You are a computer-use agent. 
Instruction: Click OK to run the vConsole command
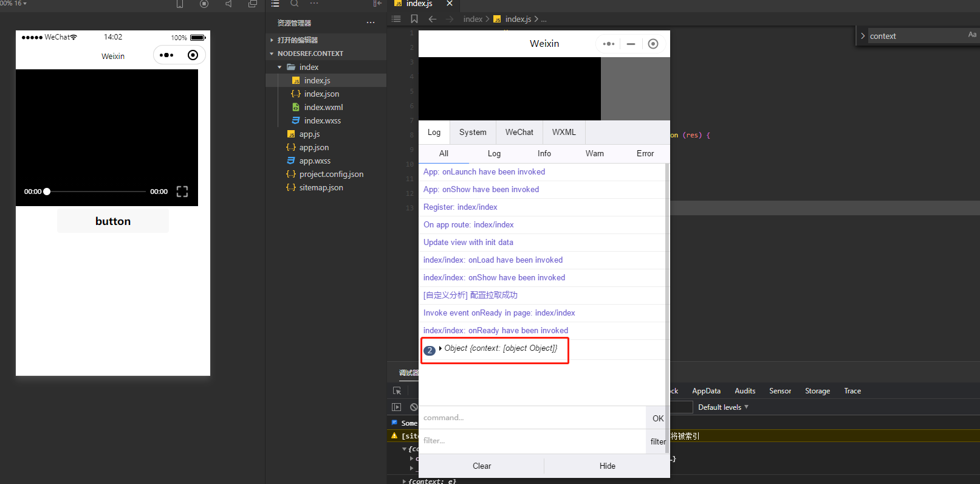click(658, 418)
